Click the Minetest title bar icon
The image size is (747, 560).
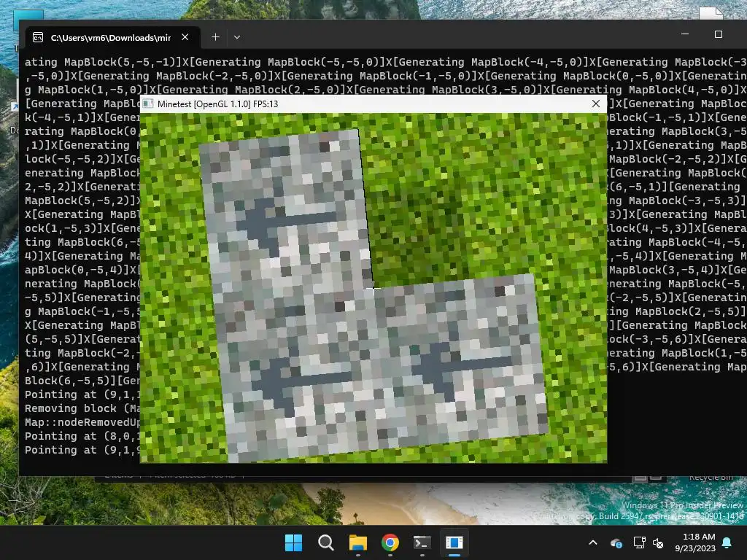(x=148, y=104)
